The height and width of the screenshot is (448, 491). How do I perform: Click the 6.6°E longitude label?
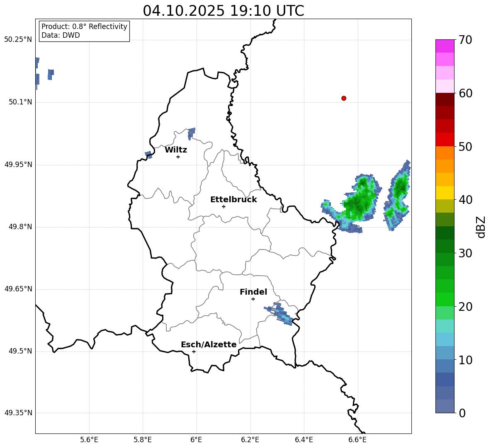(357, 440)
